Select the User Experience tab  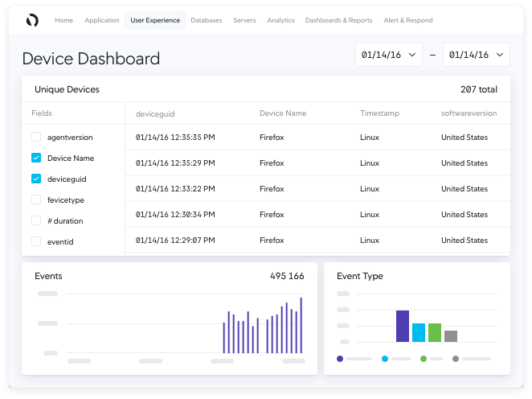pos(155,20)
